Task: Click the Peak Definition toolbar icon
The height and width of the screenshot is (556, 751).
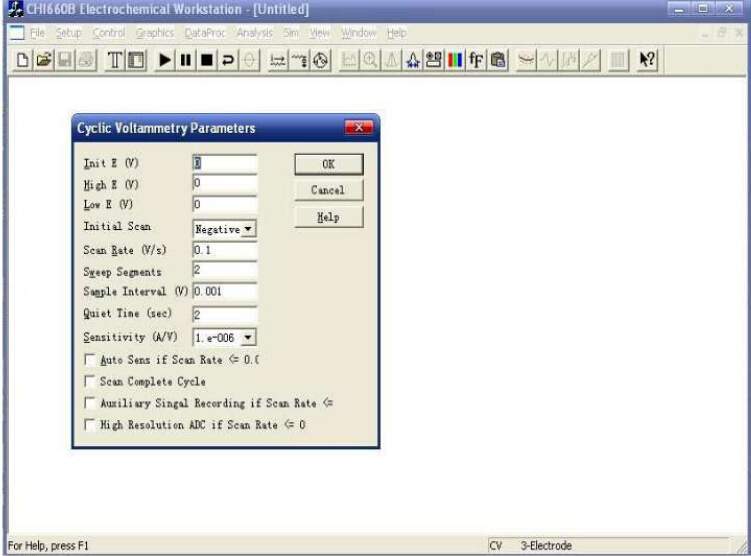Action: click(x=412, y=60)
